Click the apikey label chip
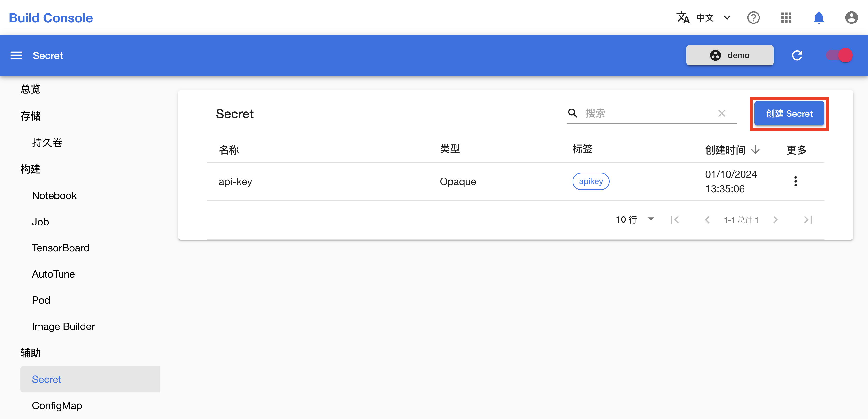 point(591,181)
